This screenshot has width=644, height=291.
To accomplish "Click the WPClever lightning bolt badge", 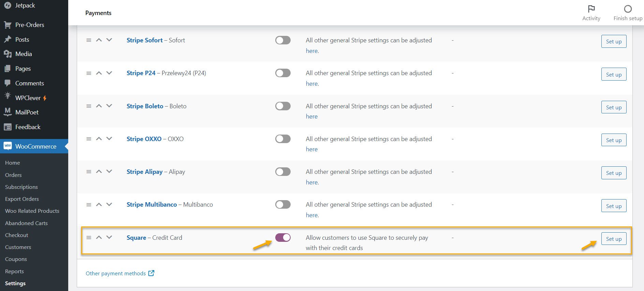I will pos(45,98).
